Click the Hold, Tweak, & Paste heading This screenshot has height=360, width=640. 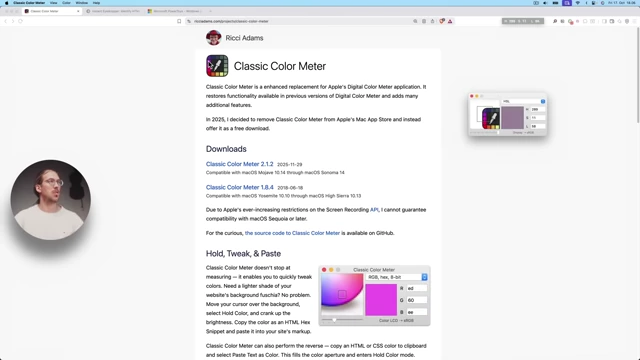(x=243, y=253)
